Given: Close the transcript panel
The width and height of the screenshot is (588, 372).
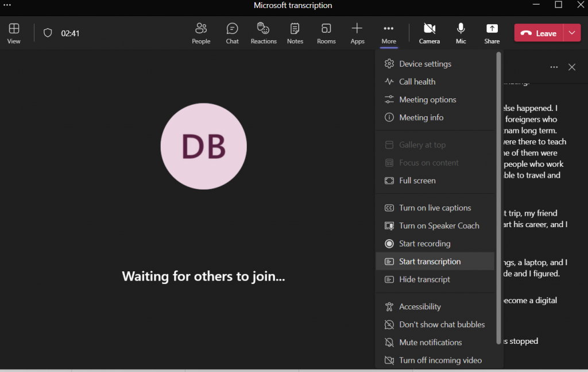Looking at the screenshot, I should pyautogui.click(x=572, y=67).
